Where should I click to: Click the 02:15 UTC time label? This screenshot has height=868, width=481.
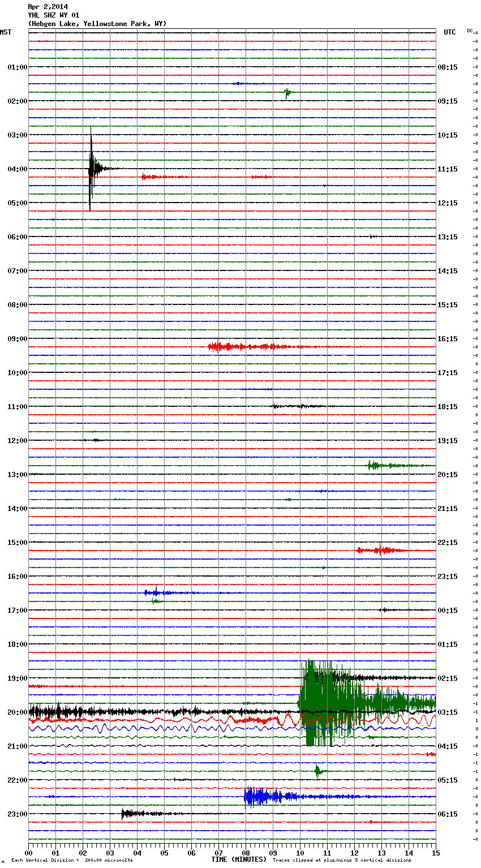pyautogui.click(x=448, y=678)
